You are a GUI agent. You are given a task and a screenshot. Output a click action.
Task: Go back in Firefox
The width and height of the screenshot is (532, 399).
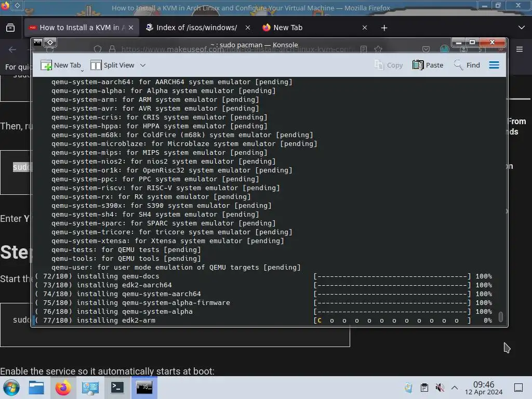point(12,49)
